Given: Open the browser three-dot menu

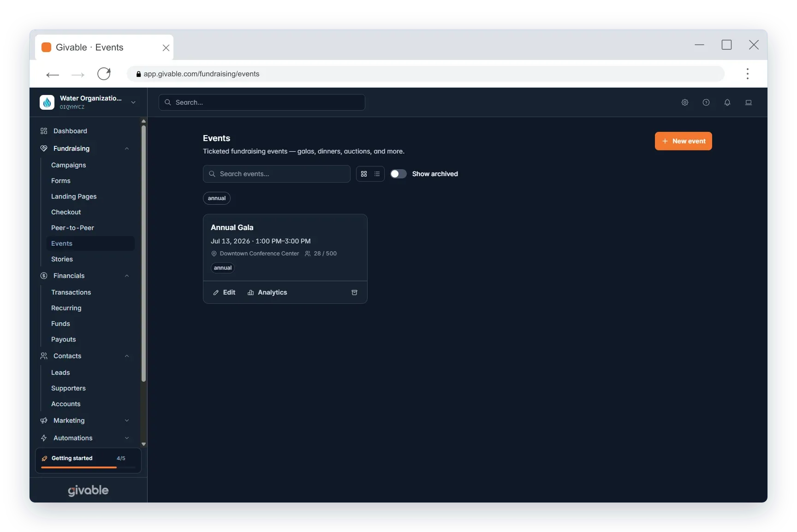Looking at the screenshot, I should pyautogui.click(x=748, y=74).
